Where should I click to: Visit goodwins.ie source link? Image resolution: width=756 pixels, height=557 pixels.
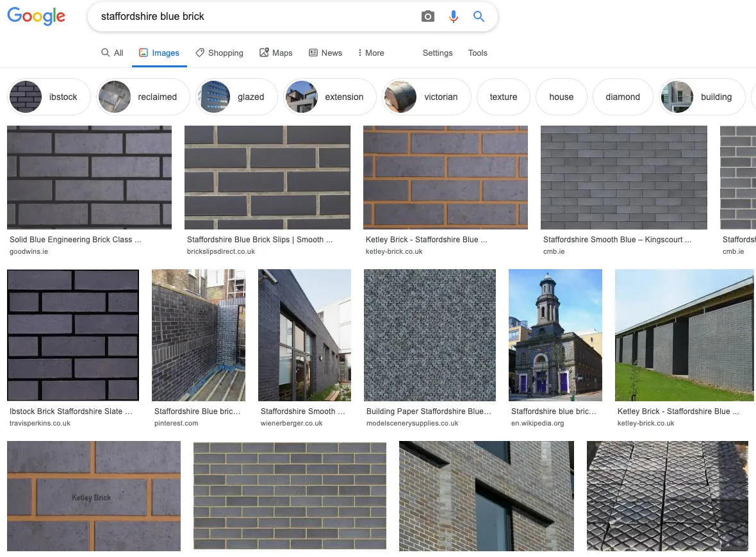tap(29, 252)
